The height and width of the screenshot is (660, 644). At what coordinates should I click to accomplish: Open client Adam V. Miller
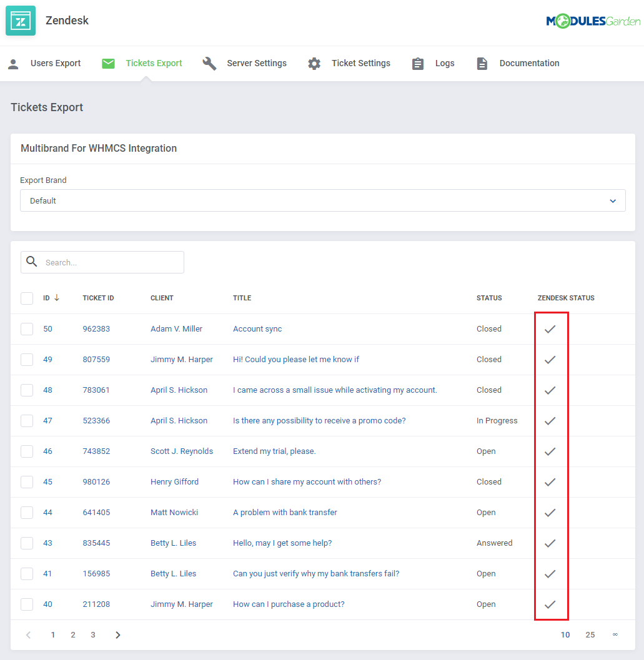click(x=177, y=328)
